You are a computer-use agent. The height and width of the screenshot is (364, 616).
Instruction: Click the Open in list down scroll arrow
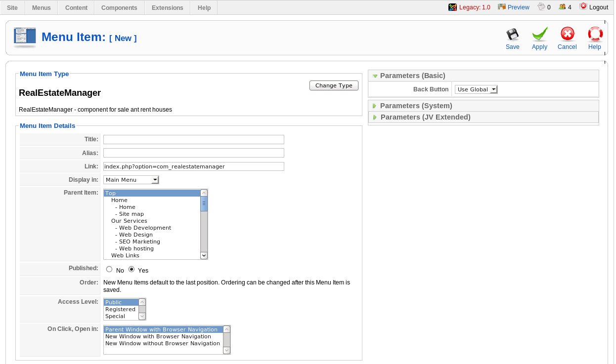226,350
